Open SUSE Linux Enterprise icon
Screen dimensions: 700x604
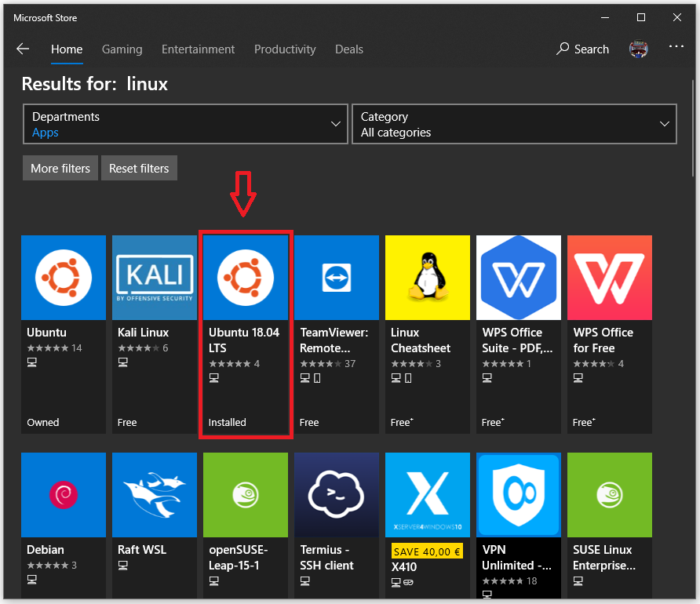point(610,495)
